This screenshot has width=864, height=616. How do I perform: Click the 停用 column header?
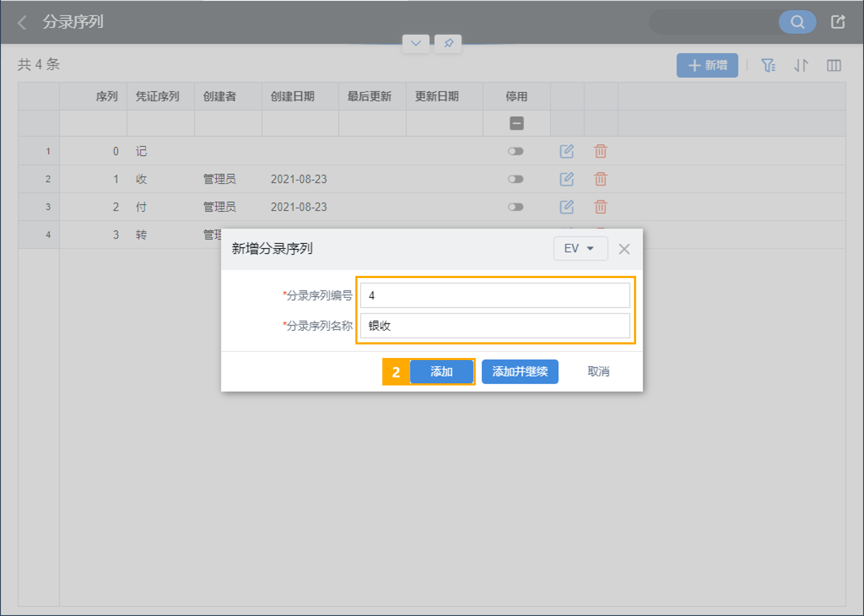tap(517, 97)
